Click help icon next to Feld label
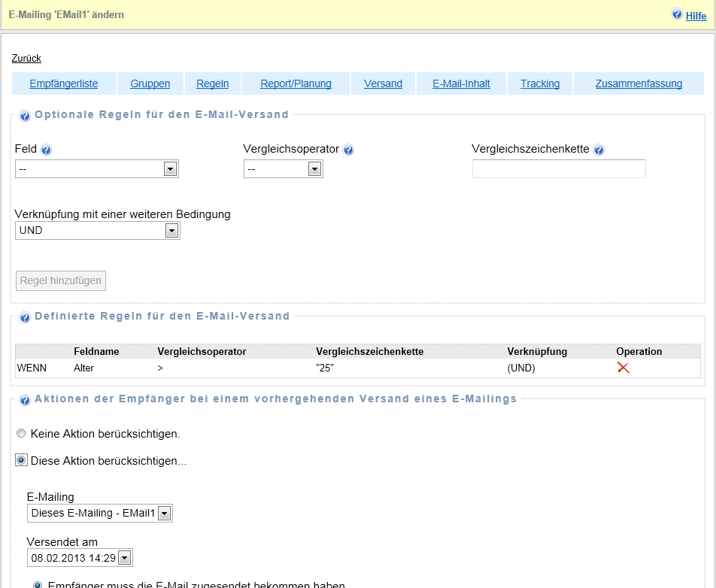The height and width of the screenshot is (588, 716). tap(46, 150)
